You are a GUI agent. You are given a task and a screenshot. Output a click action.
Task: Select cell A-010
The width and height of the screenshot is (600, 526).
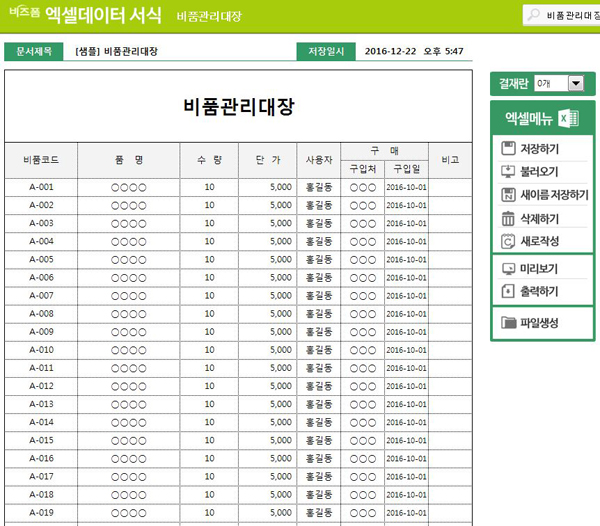click(41, 350)
